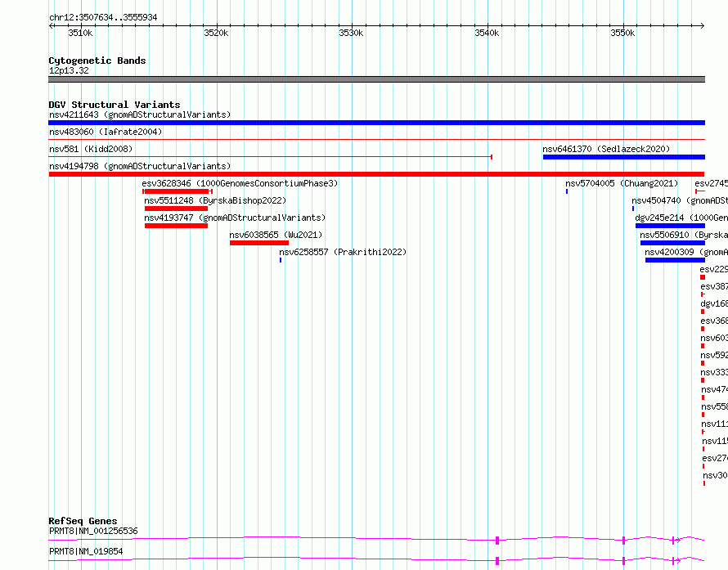The height and width of the screenshot is (570, 728).
Task: Click the 12p13.32 band label
Action: point(69,70)
